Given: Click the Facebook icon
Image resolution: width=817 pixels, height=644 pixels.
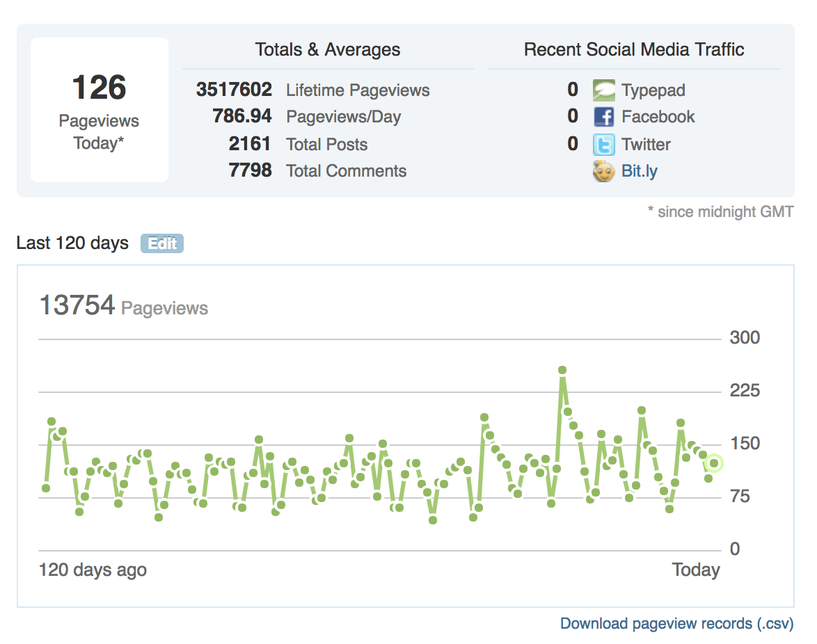Looking at the screenshot, I should [x=604, y=117].
